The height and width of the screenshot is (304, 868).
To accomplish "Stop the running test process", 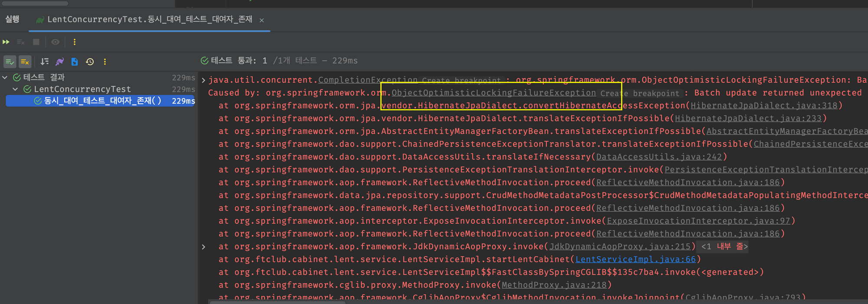I will coord(36,42).
